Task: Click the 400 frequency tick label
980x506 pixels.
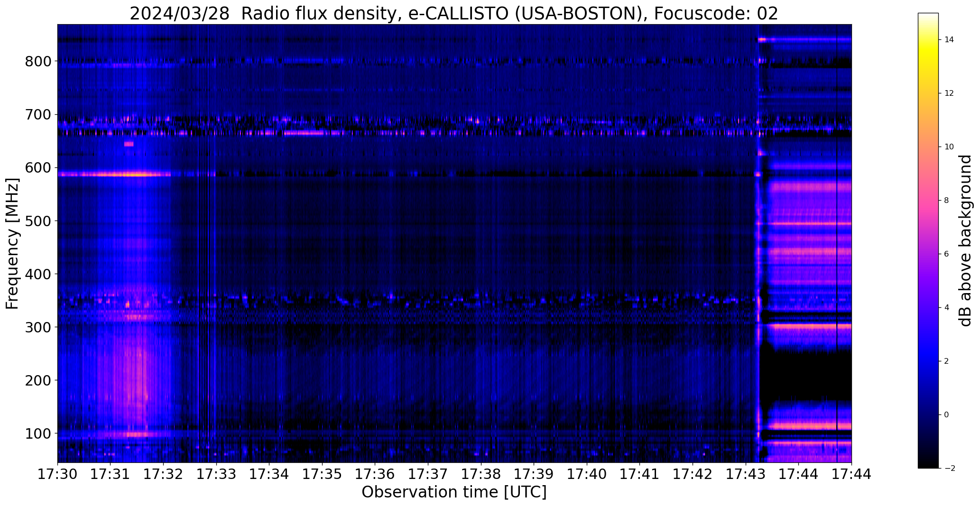Action: click(37, 274)
